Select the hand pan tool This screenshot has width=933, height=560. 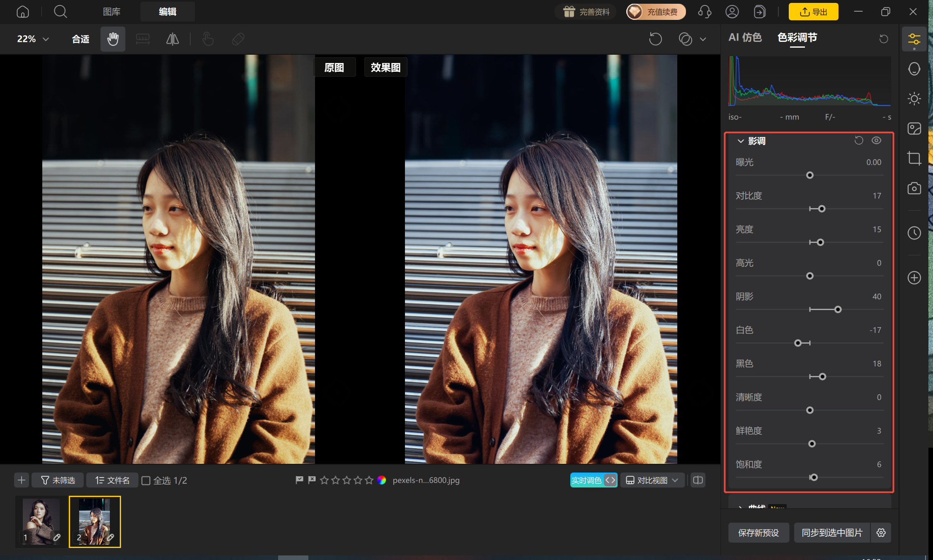click(x=113, y=39)
